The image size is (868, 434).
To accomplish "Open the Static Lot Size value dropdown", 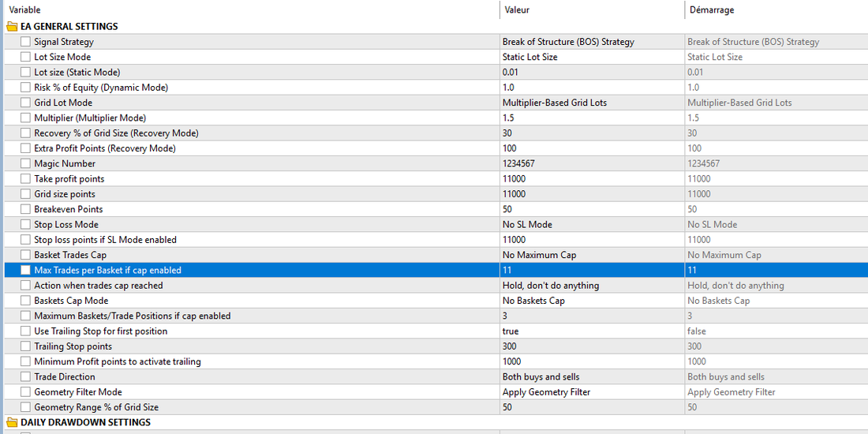I will (x=592, y=57).
